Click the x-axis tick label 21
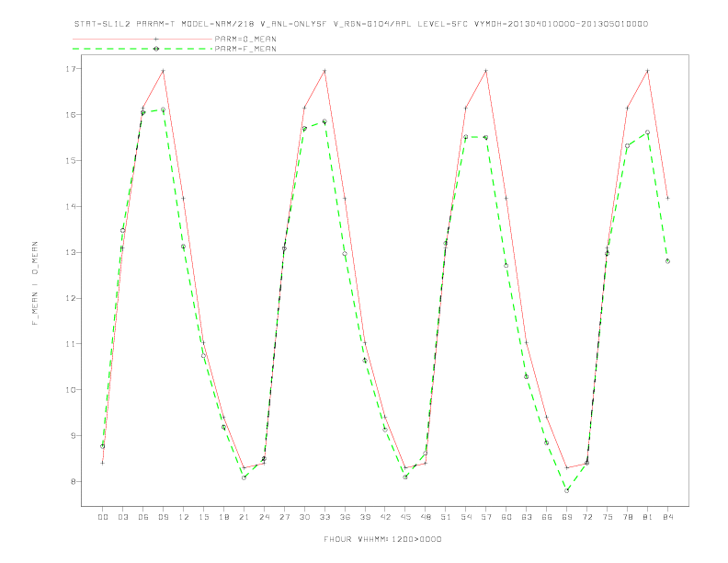This screenshot has width=728, height=563. [244, 517]
